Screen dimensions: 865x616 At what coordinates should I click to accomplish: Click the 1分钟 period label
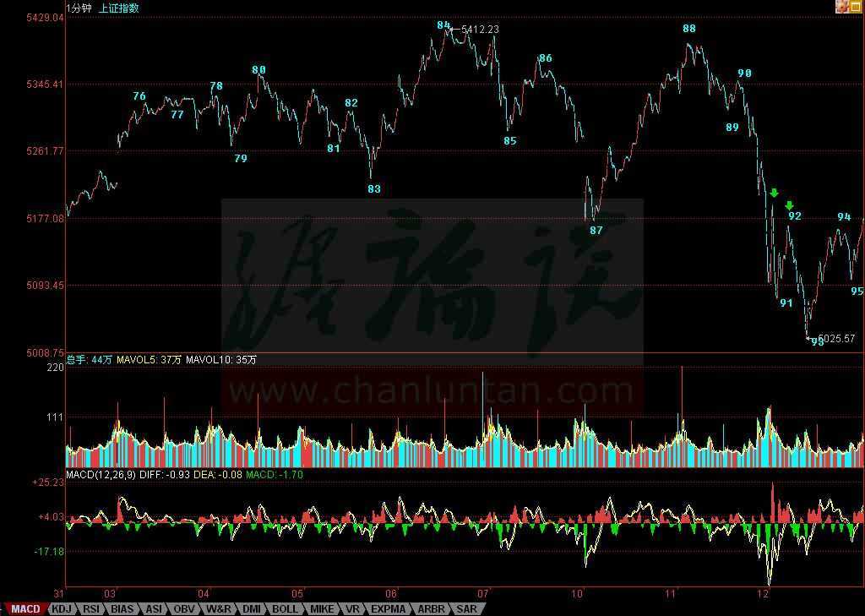pos(79,8)
